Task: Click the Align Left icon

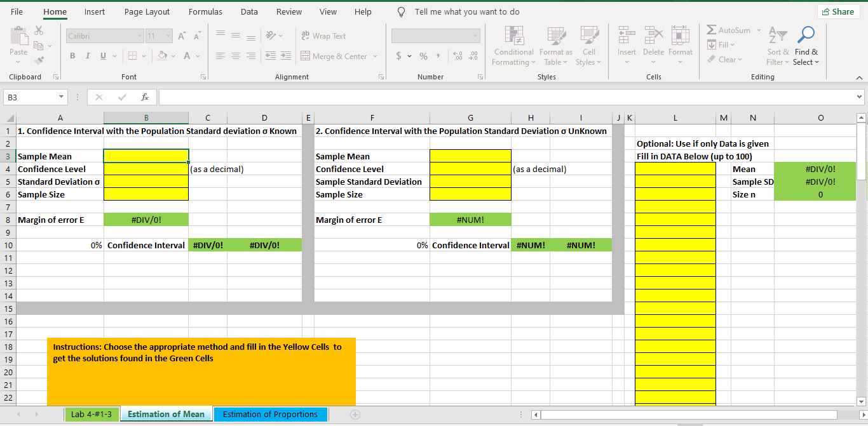Action: pyautogui.click(x=220, y=56)
